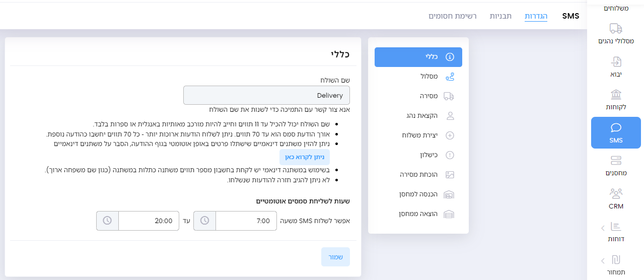Image resolution: width=644 pixels, height=280 pixels.
Task: Open the 'ניתן לקרוא כאן' read-here link
Action: click(x=305, y=157)
